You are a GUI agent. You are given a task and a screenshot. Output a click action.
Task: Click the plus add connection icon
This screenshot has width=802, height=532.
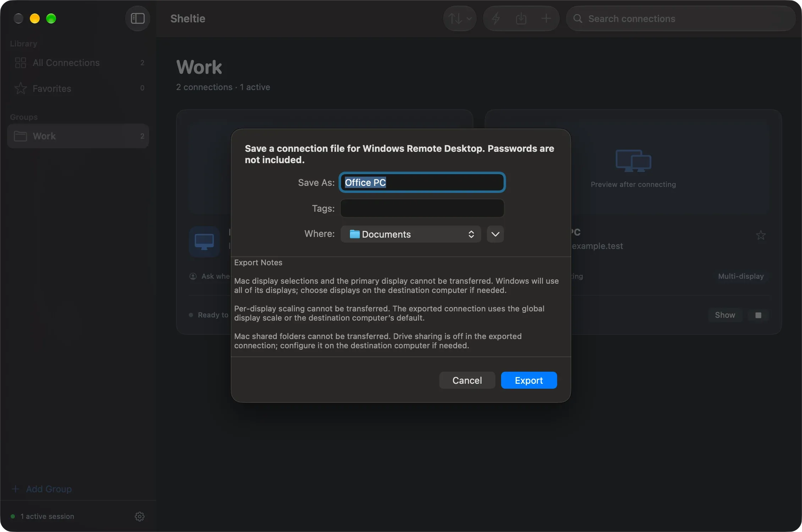(546, 18)
